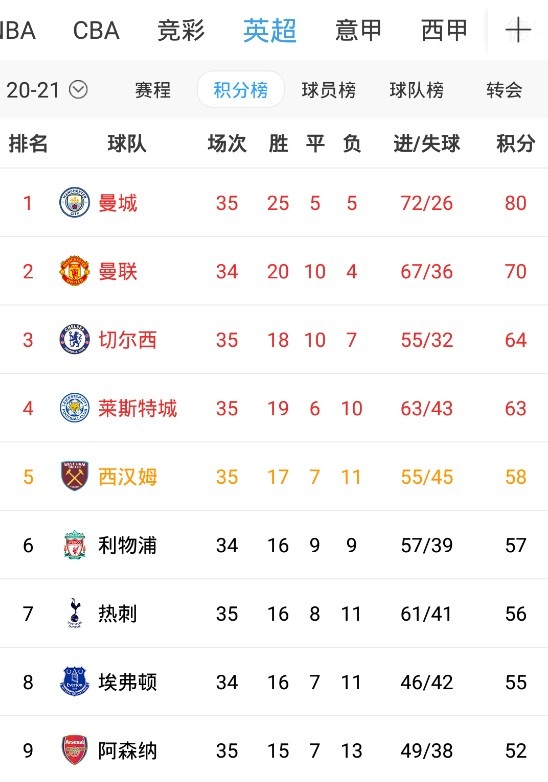Switch to the 意甲 league tab

coord(358,30)
